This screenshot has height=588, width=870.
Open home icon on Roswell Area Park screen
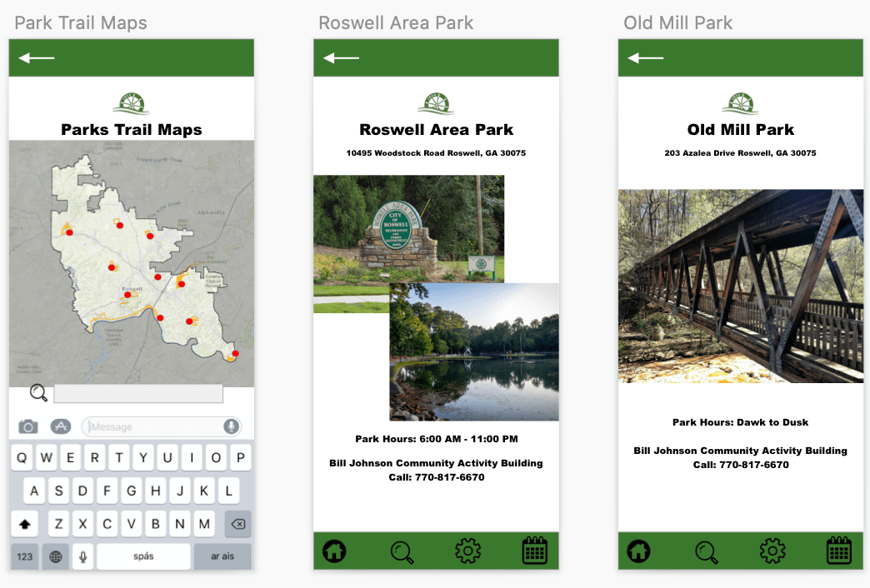[x=334, y=551]
